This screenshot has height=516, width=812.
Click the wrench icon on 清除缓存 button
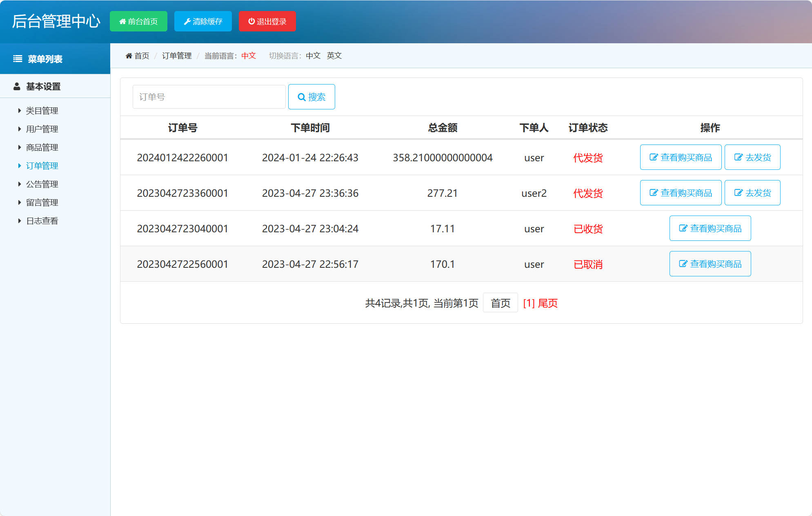[188, 21]
